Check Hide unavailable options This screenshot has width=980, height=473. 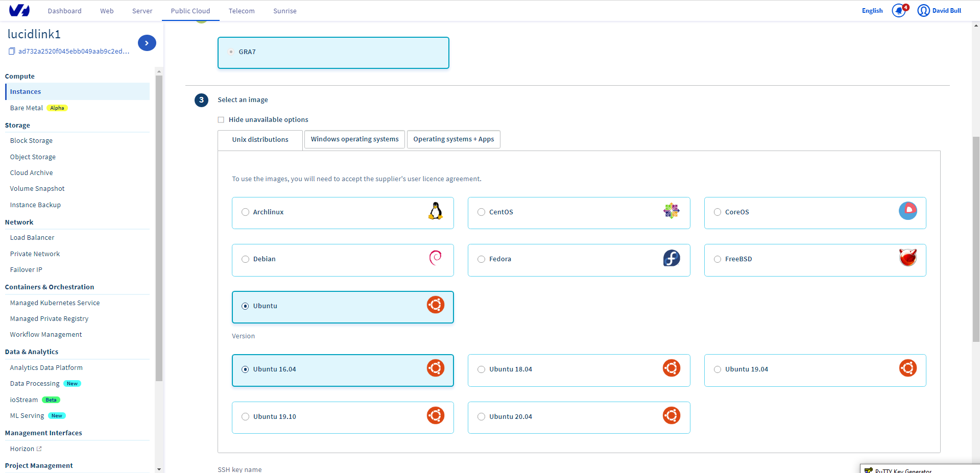(x=221, y=120)
